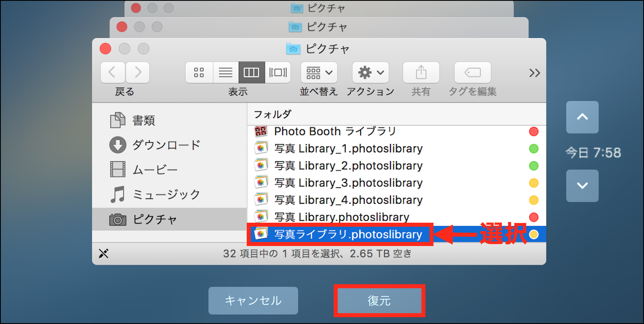Switch to icon grid view
The image size is (644, 324).
pyautogui.click(x=199, y=72)
